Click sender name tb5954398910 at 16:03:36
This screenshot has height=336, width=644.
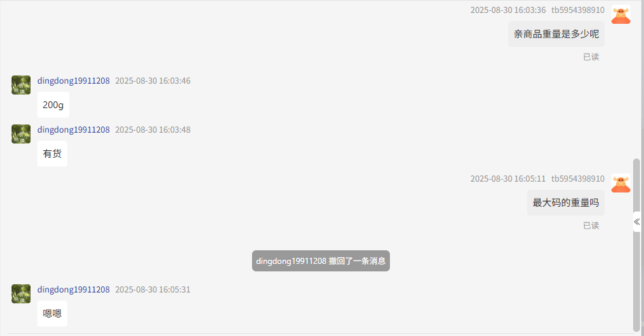578,10
